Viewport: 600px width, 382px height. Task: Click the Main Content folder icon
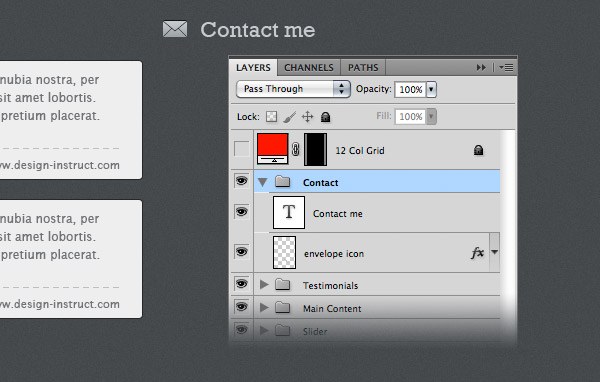click(x=282, y=307)
